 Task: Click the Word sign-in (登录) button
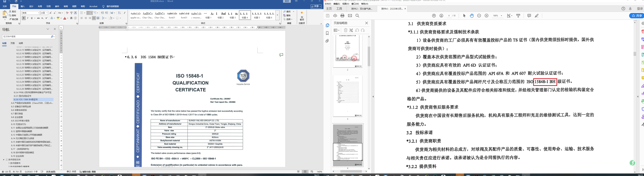click(x=287, y=1)
